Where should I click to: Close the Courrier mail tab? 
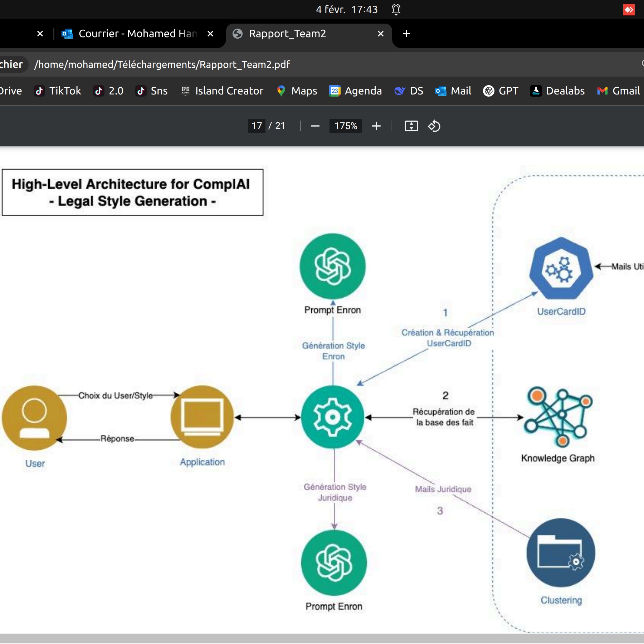coord(210,34)
